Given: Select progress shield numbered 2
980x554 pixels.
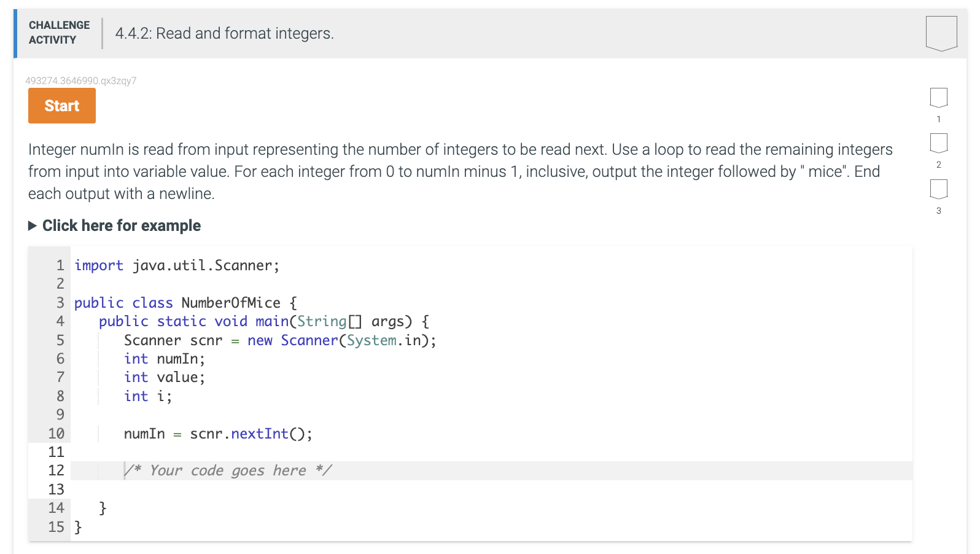Looking at the screenshot, I should (x=938, y=143).
